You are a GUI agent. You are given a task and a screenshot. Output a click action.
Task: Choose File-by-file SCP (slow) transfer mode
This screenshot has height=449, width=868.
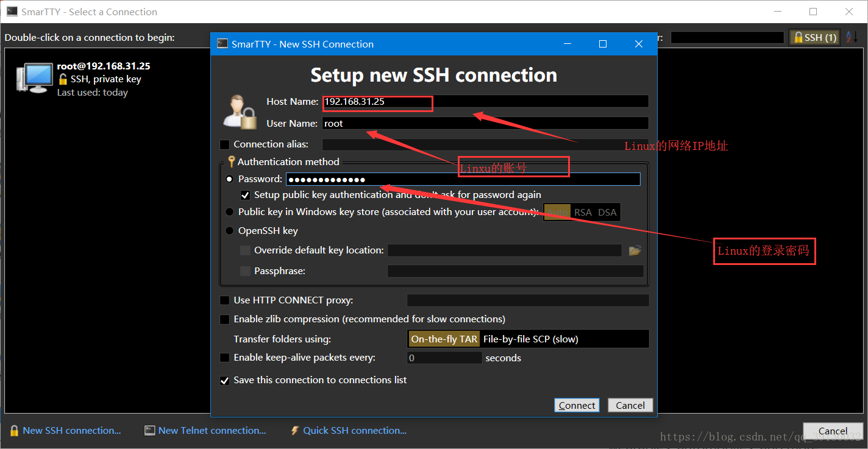[531, 339]
